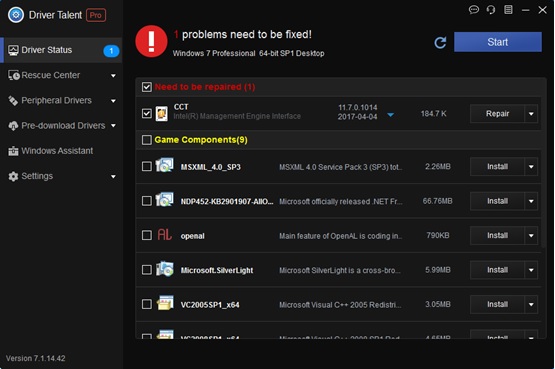The width and height of the screenshot is (555, 369).
Task: Open the Rescue Center sidebar item
Action: pos(61,75)
